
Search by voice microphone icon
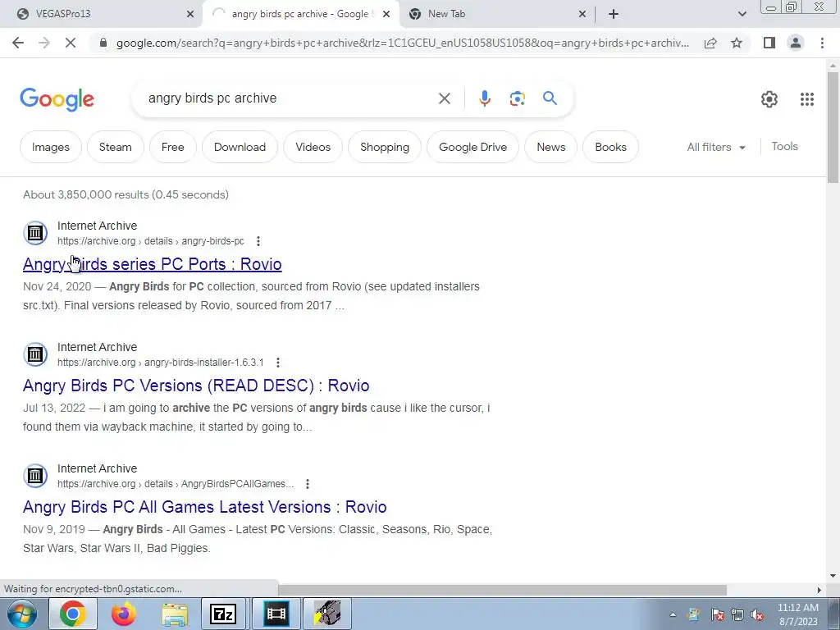point(484,98)
